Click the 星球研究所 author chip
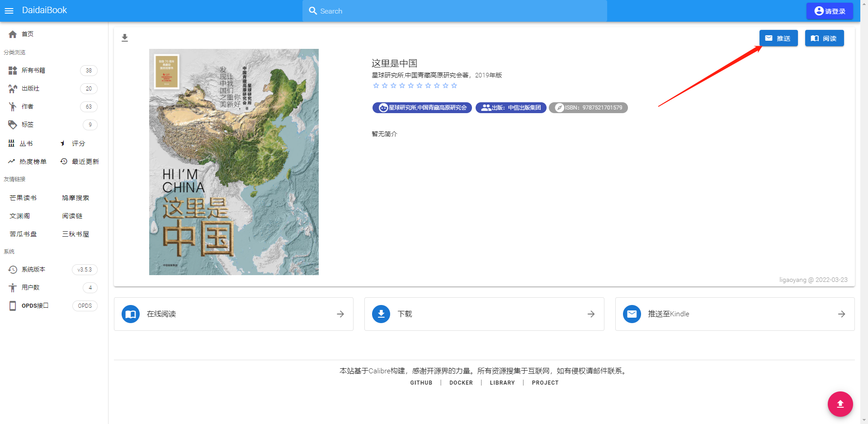The image size is (868, 424). (422, 108)
